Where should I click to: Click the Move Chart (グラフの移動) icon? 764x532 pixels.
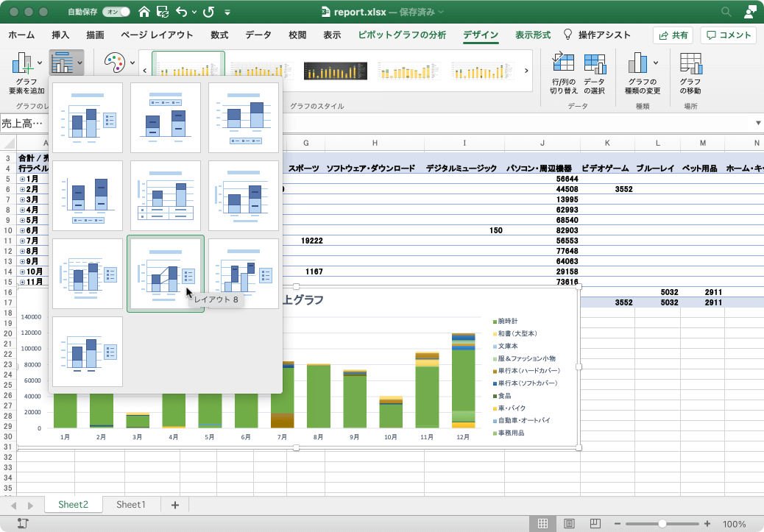click(x=690, y=63)
